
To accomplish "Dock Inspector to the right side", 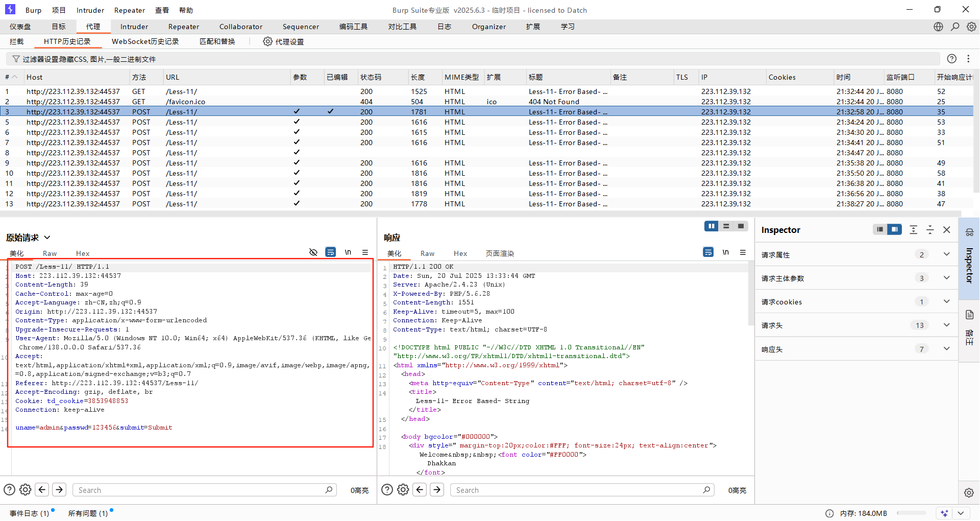I will tap(895, 230).
